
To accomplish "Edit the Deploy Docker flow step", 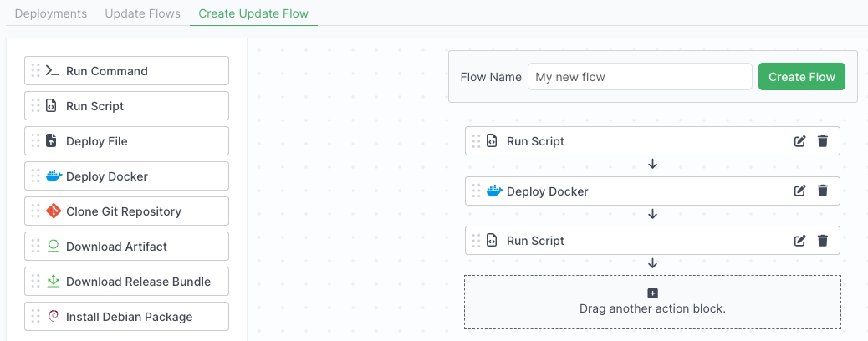I will [799, 191].
